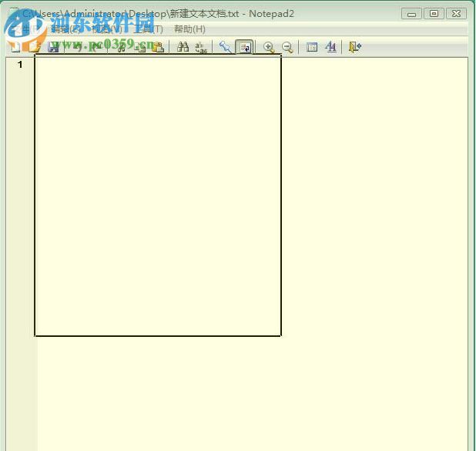Screen dimensions: 476x451
Task: Click the Open file folder icon
Action: pyautogui.click(x=35, y=47)
